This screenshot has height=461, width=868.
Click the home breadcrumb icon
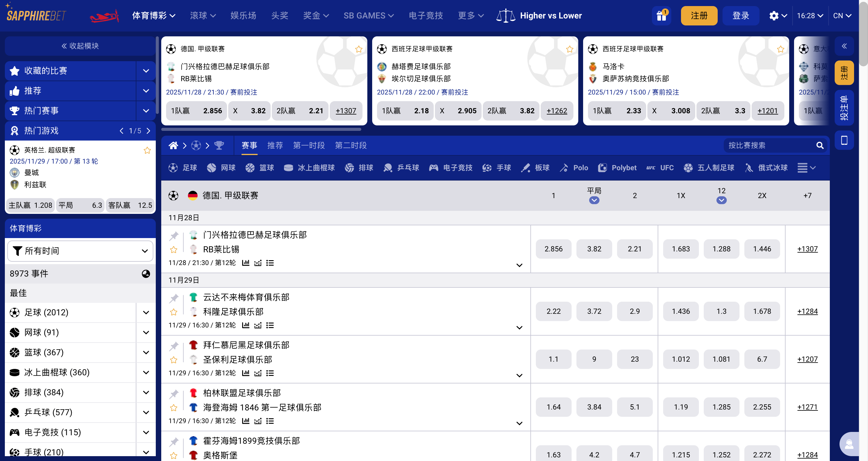pos(173,145)
